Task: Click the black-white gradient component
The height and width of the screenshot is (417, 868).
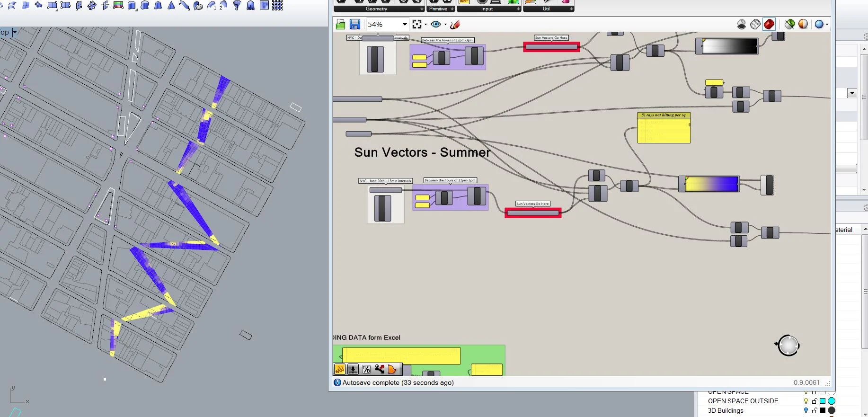Action: point(727,46)
